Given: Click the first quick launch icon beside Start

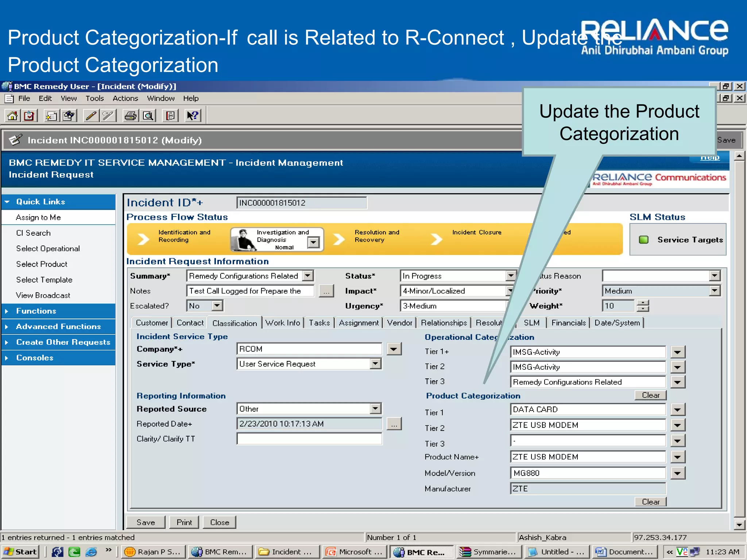Looking at the screenshot, I should coord(57,552).
